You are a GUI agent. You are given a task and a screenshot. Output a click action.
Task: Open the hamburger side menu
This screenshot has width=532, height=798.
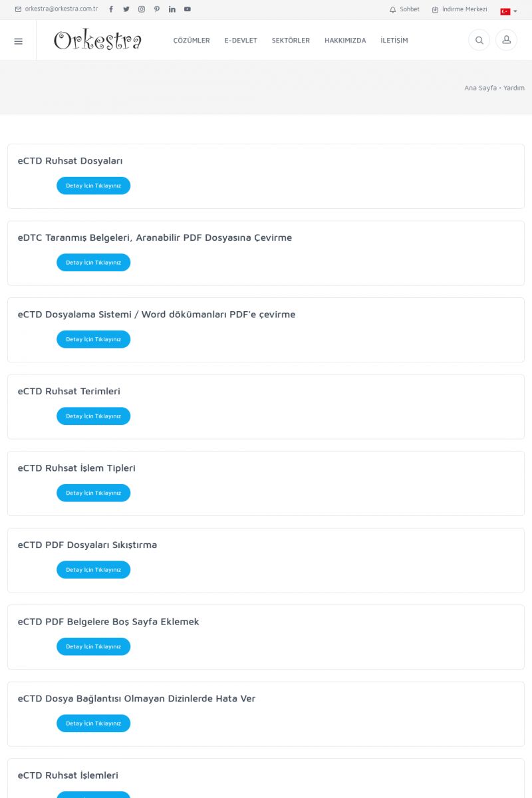(18, 41)
